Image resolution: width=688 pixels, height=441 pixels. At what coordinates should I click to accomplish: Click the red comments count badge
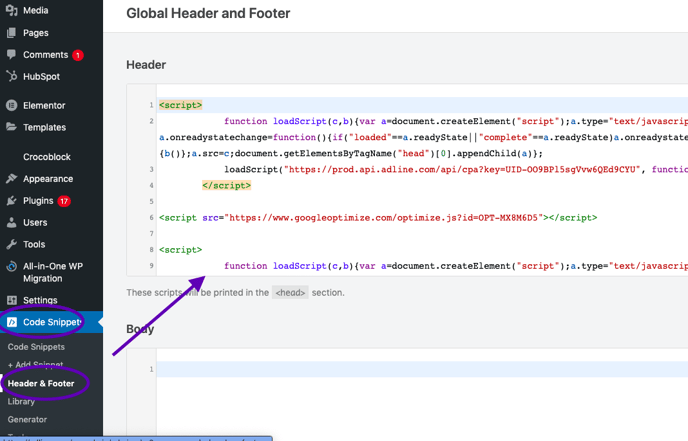[x=78, y=55]
